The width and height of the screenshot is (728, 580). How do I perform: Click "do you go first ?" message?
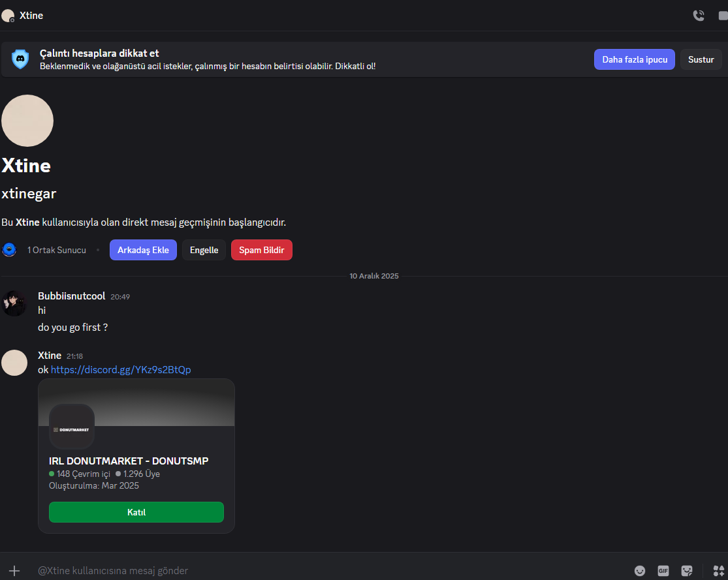[73, 328]
